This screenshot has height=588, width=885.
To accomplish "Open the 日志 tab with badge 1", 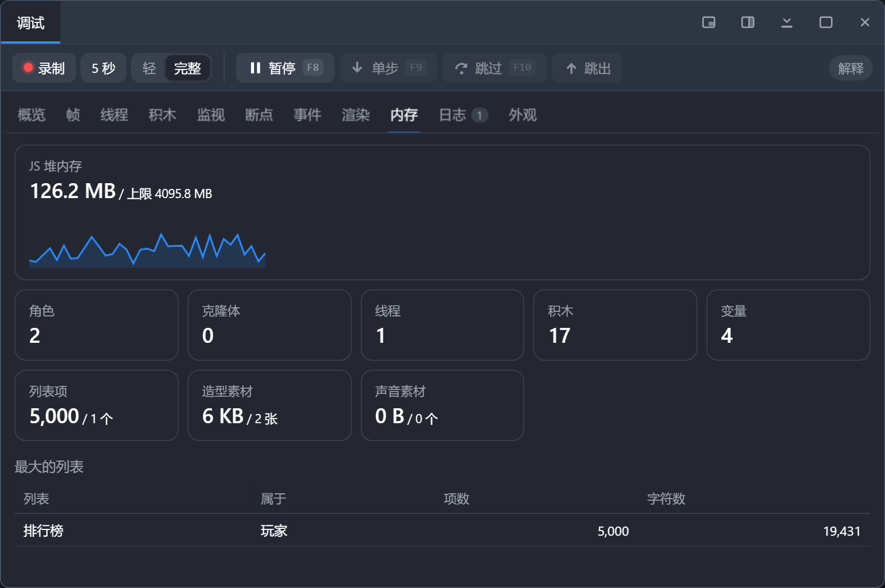I will tap(463, 115).
